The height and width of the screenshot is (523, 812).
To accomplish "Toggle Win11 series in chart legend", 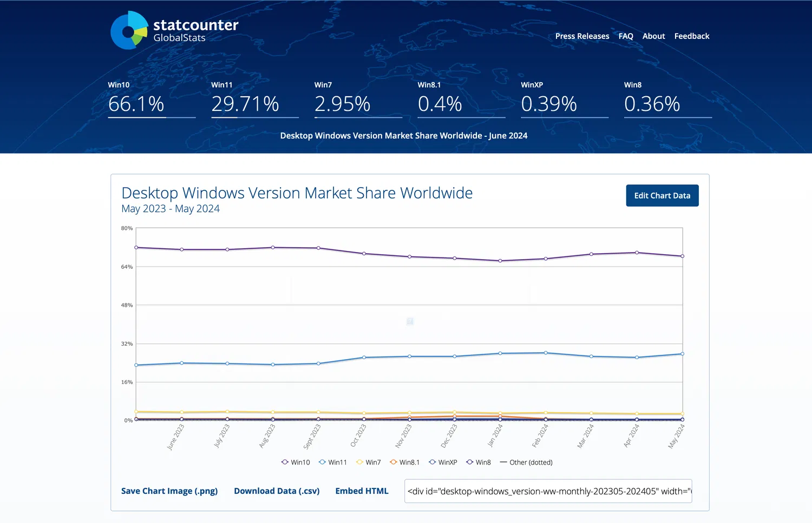I will click(333, 462).
